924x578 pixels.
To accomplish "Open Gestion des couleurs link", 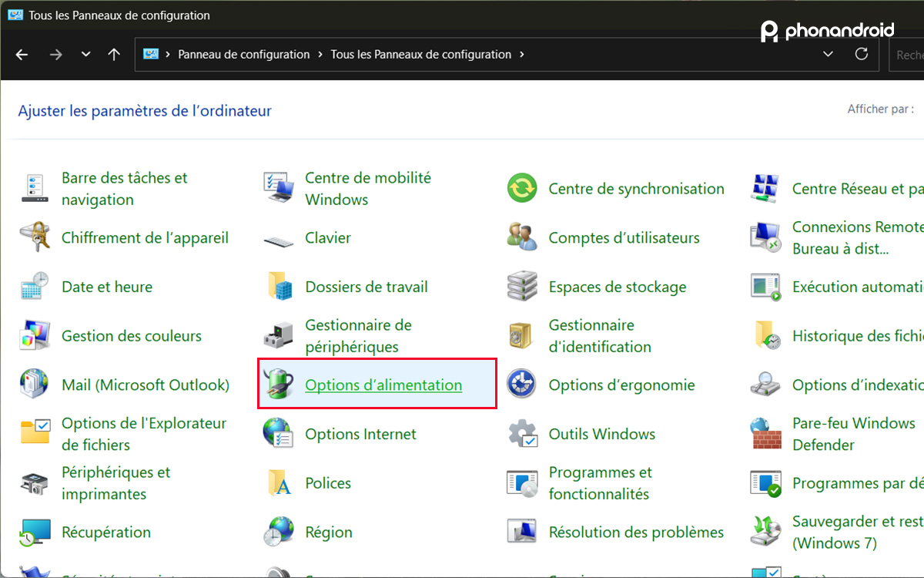I will [x=132, y=336].
